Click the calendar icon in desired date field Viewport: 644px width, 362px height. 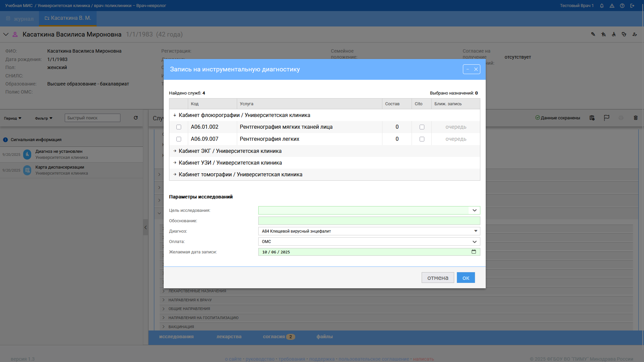click(474, 252)
